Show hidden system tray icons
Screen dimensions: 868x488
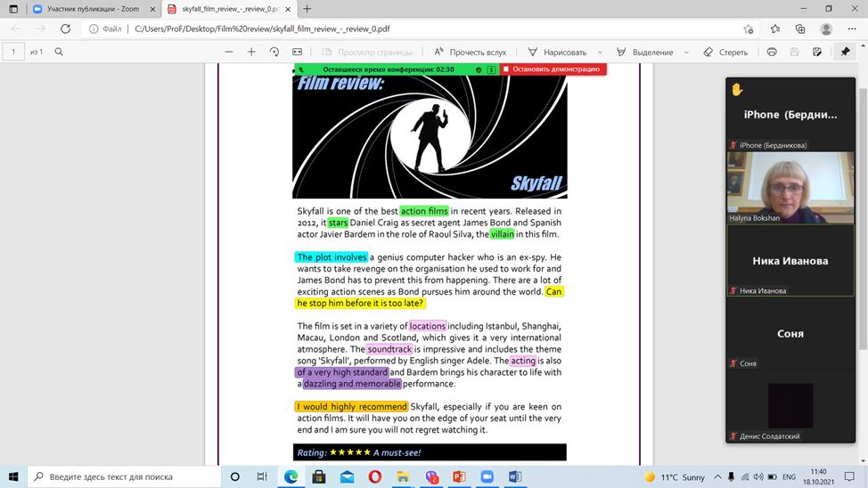tap(717, 476)
